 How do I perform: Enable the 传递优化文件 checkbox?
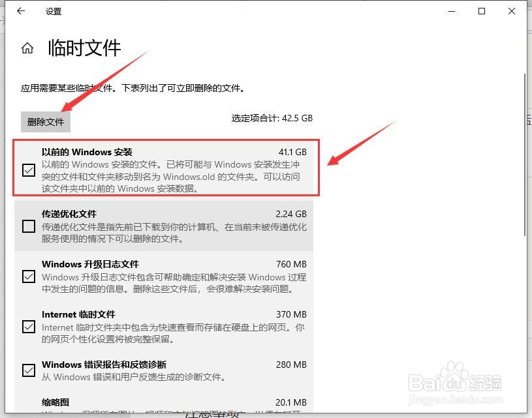point(29,226)
